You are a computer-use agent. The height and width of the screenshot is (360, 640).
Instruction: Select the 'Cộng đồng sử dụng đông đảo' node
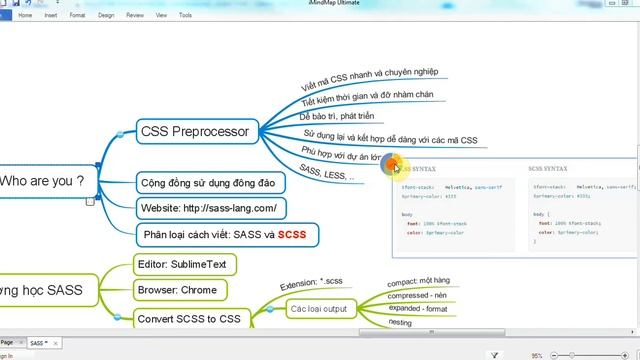(211, 183)
